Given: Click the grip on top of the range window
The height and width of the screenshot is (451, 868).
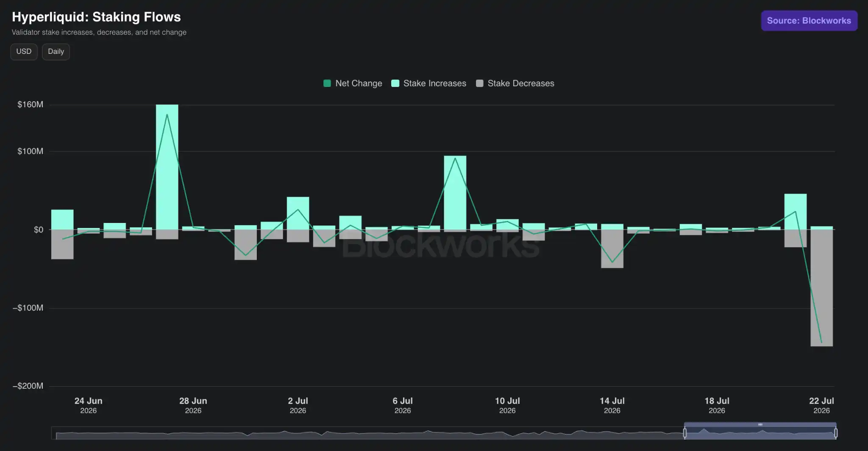Looking at the screenshot, I should coord(760,424).
